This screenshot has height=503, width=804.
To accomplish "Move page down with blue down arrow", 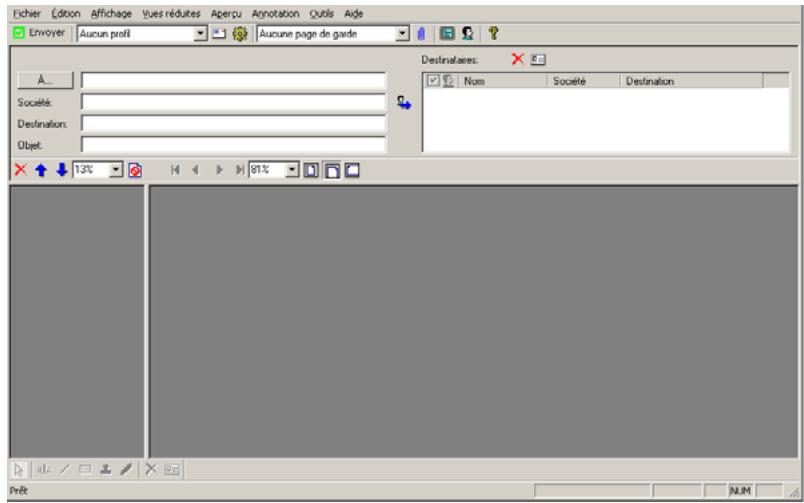I will (62, 170).
